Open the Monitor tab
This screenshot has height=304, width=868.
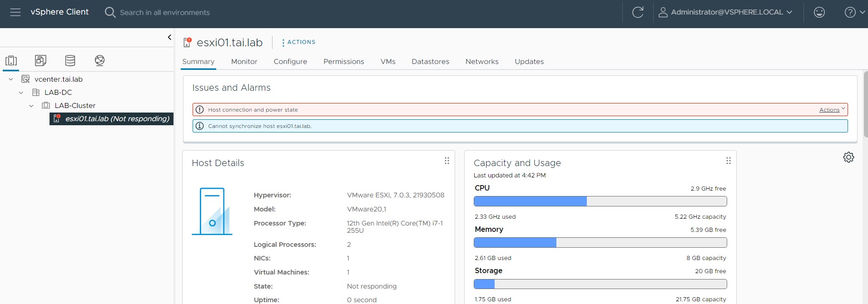click(244, 62)
